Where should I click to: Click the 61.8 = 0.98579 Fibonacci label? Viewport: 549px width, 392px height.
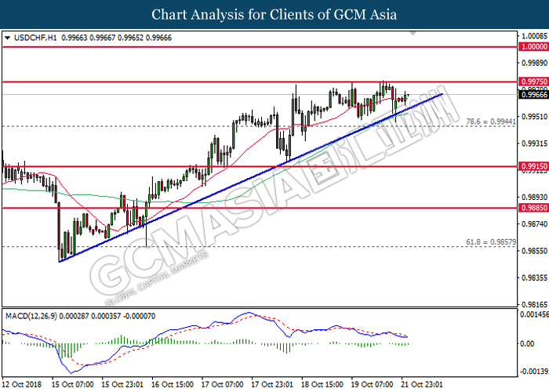[x=491, y=241]
